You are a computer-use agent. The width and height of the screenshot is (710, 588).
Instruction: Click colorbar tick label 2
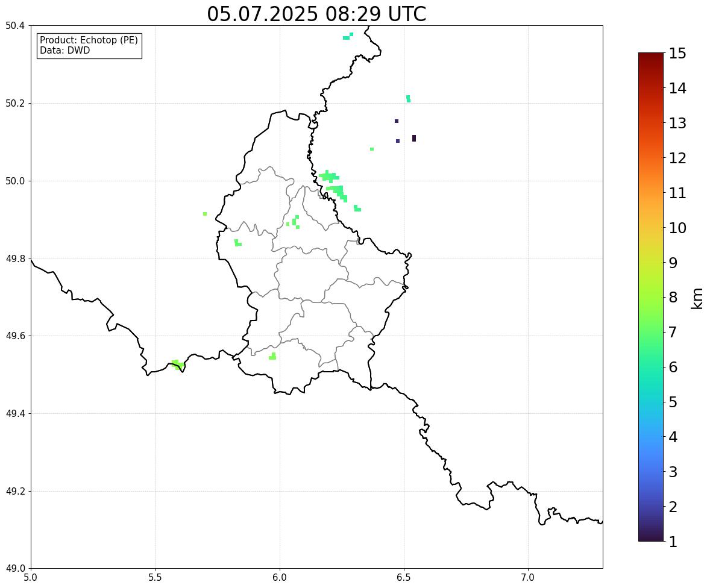673,507
